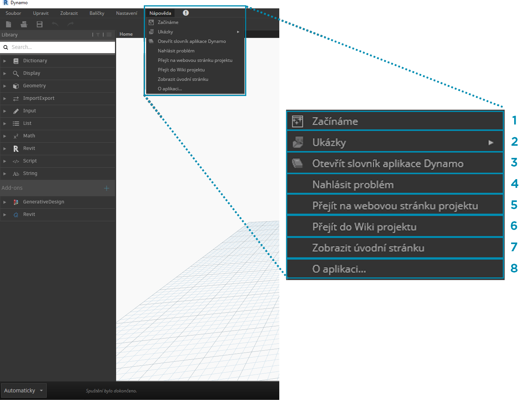Click the Input pencil icon

(x=16, y=111)
